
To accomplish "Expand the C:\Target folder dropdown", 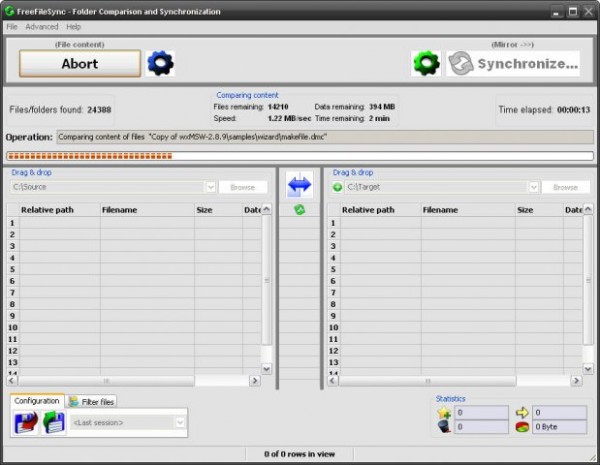I will pos(531,187).
